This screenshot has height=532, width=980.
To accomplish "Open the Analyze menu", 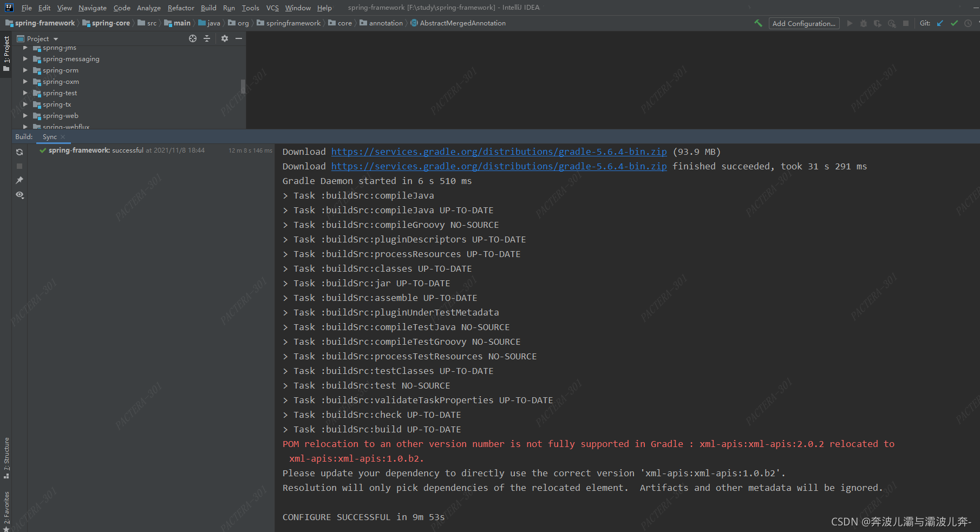I will tap(149, 8).
